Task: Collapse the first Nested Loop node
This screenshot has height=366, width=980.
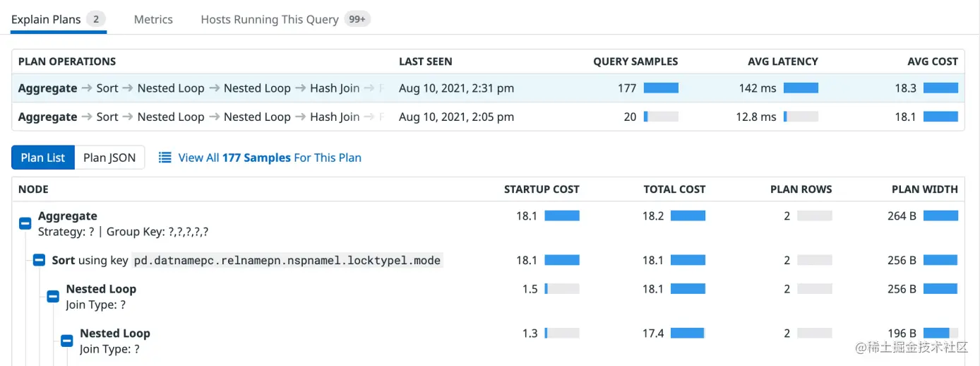Action: coord(53,297)
